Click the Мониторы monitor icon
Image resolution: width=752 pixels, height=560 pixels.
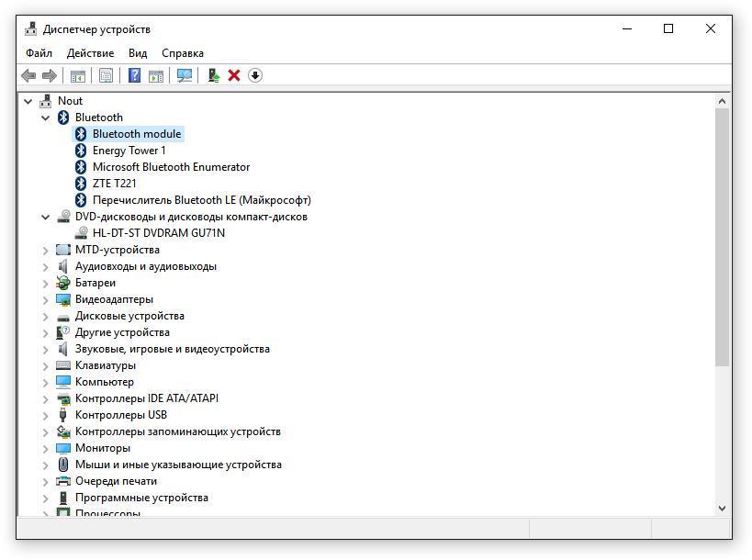tap(63, 448)
